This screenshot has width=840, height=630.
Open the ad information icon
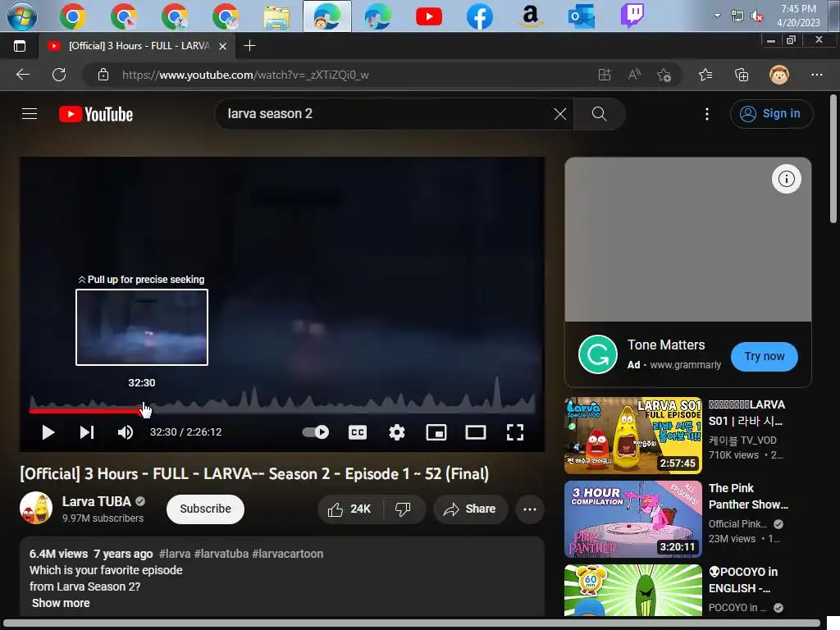[787, 179]
